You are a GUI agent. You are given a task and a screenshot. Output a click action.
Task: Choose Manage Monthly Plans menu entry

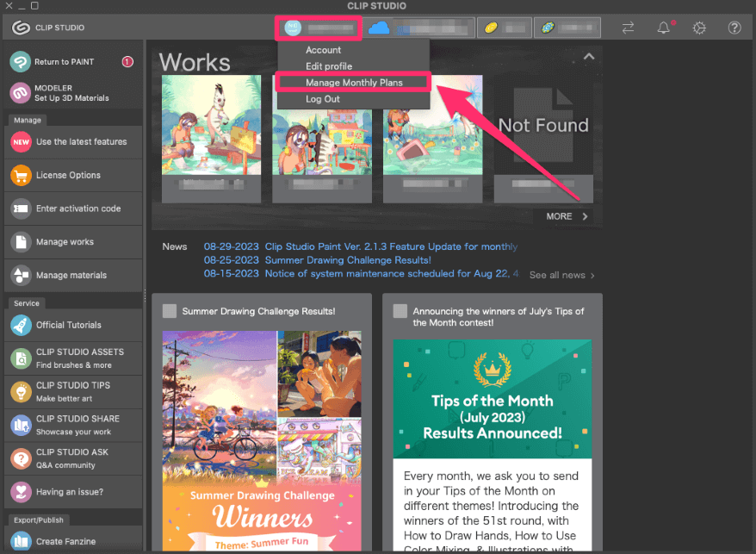[353, 83]
